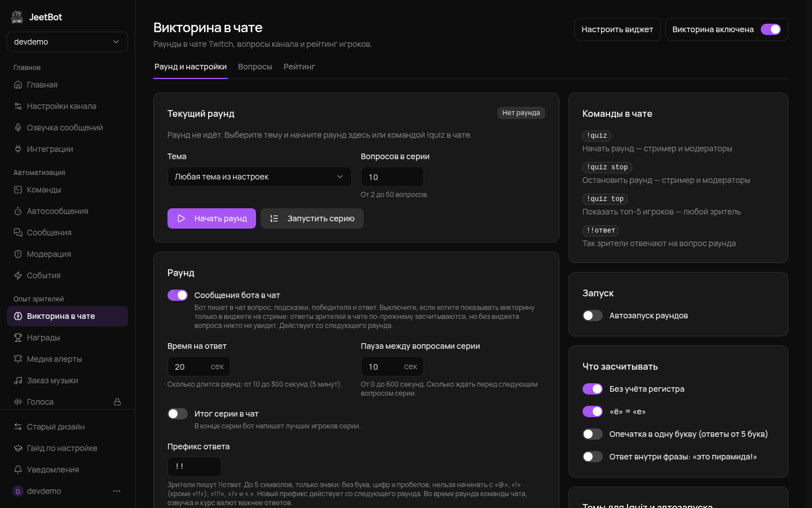The width and height of the screenshot is (812, 508).
Task: Toggle the «ё» = «е» switch
Action: coord(593,411)
